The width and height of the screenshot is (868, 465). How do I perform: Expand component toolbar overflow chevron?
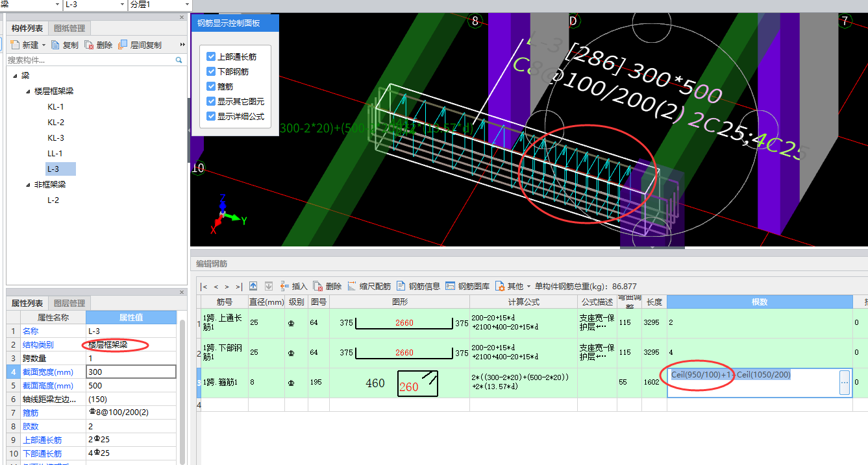click(x=182, y=45)
